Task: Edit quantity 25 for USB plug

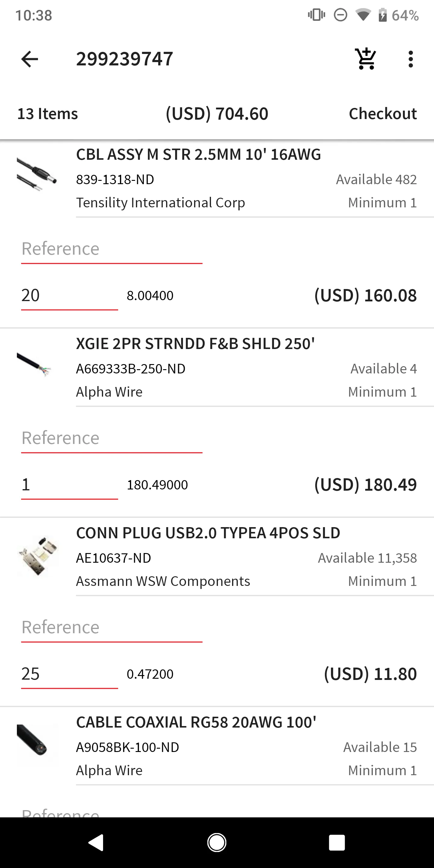Action: 69,675
